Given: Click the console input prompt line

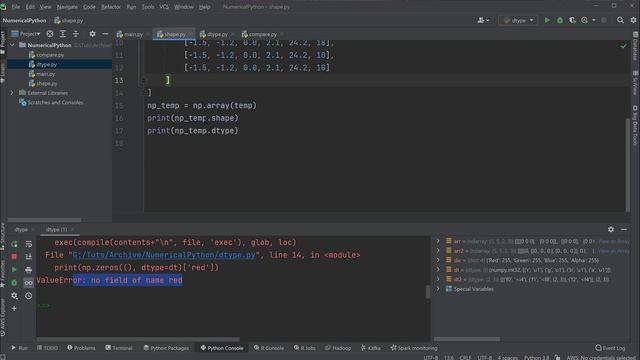Looking at the screenshot, I should pos(233,305).
